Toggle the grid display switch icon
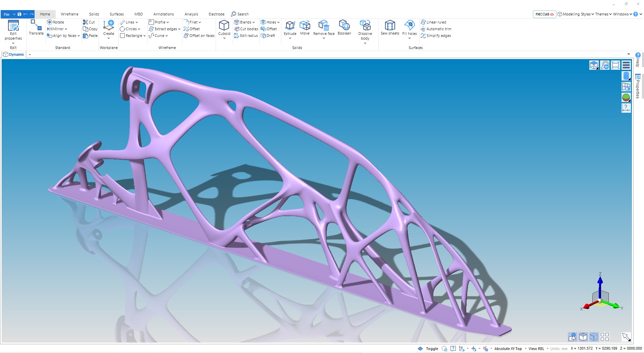This screenshot has height=353, width=644. pyautogui.click(x=626, y=87)
